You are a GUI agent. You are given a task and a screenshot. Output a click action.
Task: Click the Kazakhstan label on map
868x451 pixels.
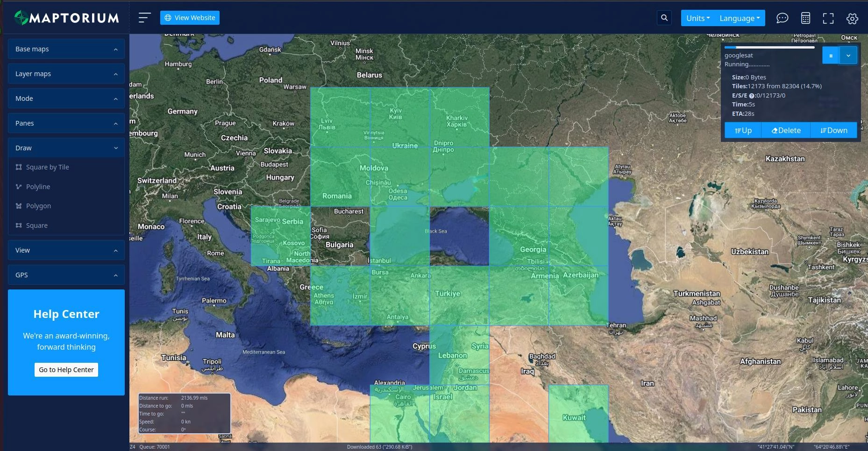[x=785, y=159]
